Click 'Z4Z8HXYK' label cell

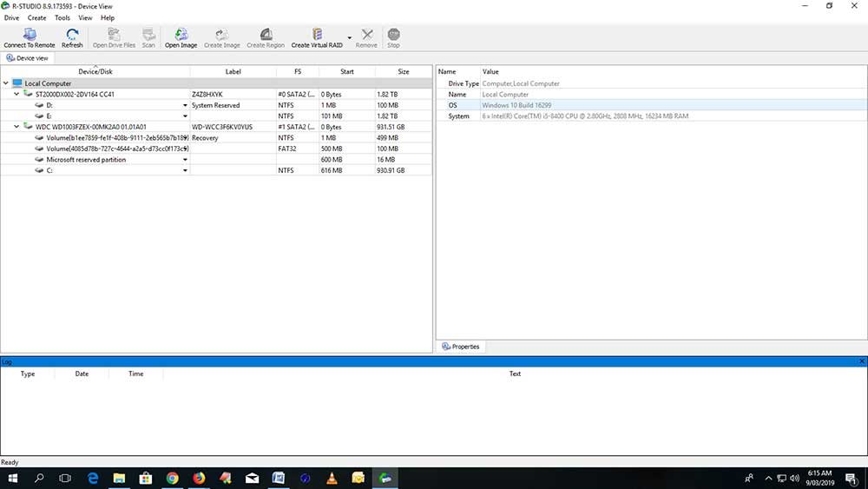207,94
